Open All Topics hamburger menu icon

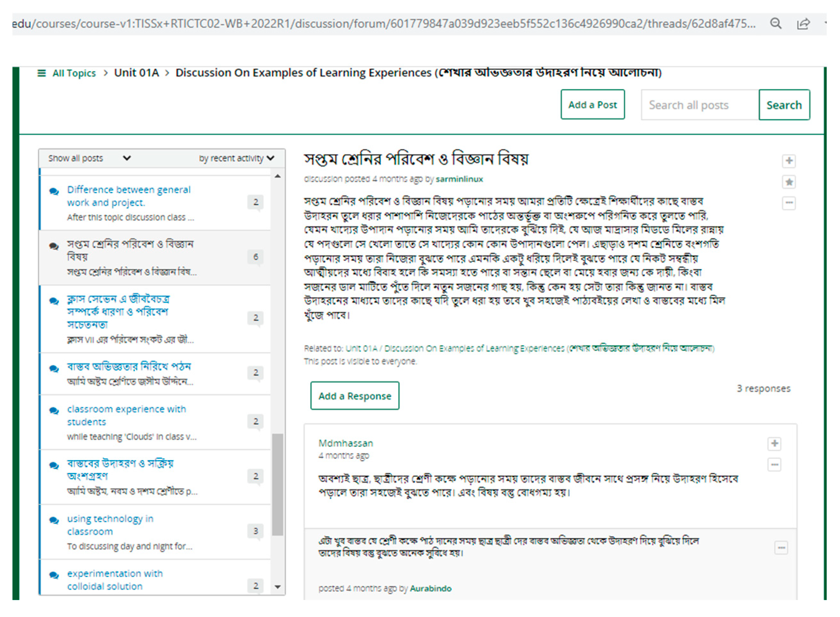coord(41,73)
